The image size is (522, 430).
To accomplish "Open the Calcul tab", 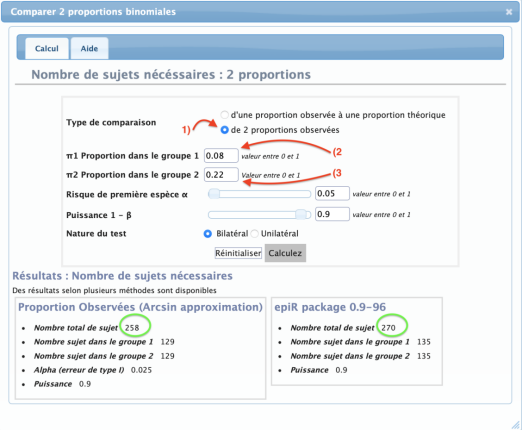I will [47, 49].
